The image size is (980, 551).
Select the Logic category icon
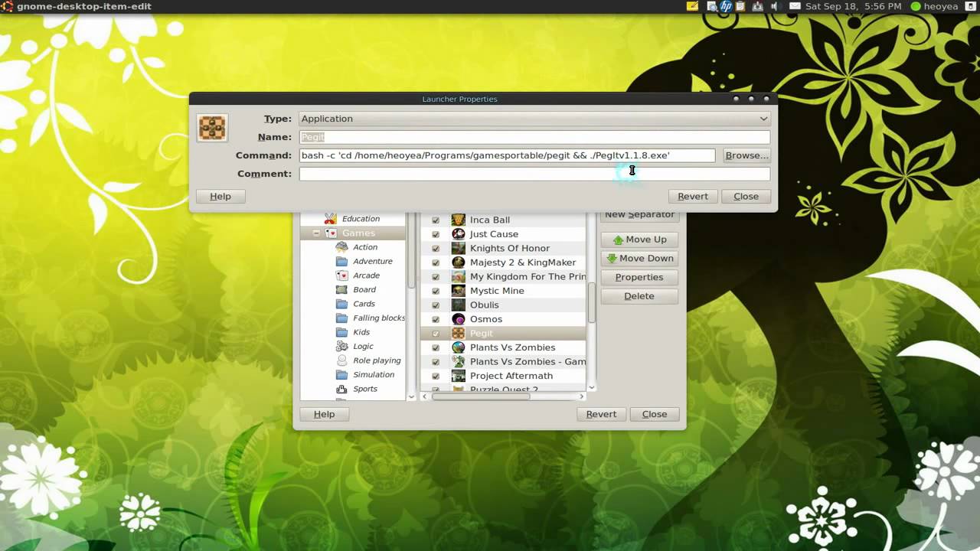341,347
